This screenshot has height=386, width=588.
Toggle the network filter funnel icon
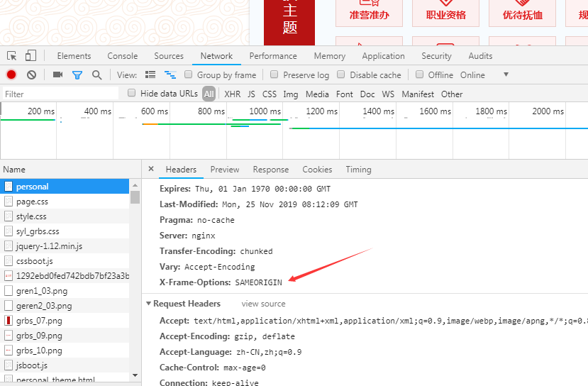pyautogui.click(x=77, y=75)
